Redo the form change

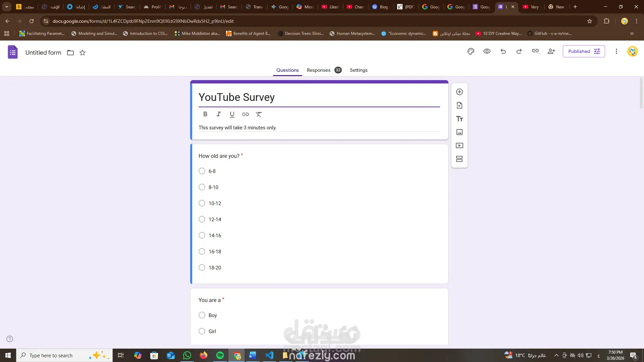point(519,51)
